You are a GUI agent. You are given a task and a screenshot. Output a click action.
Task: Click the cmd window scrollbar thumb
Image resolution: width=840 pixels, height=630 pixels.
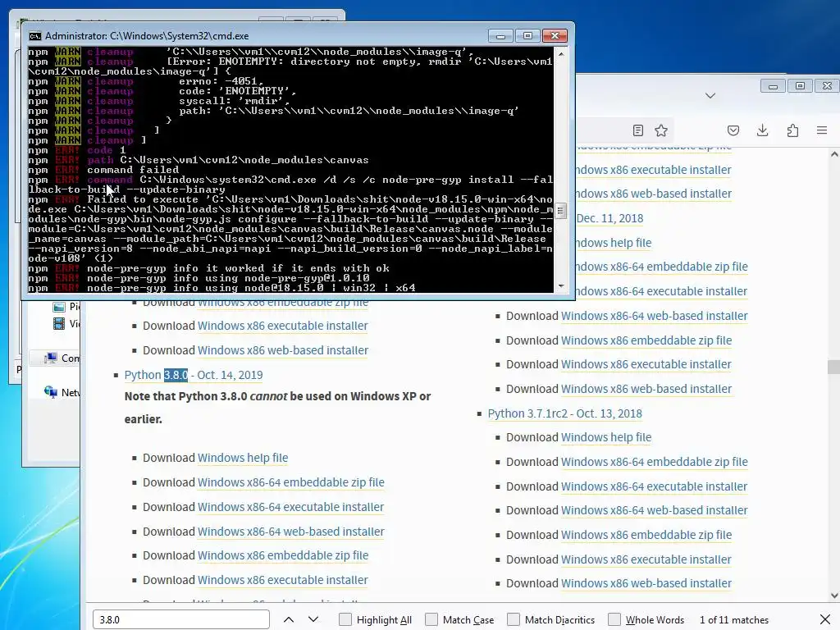click(560, 211)
